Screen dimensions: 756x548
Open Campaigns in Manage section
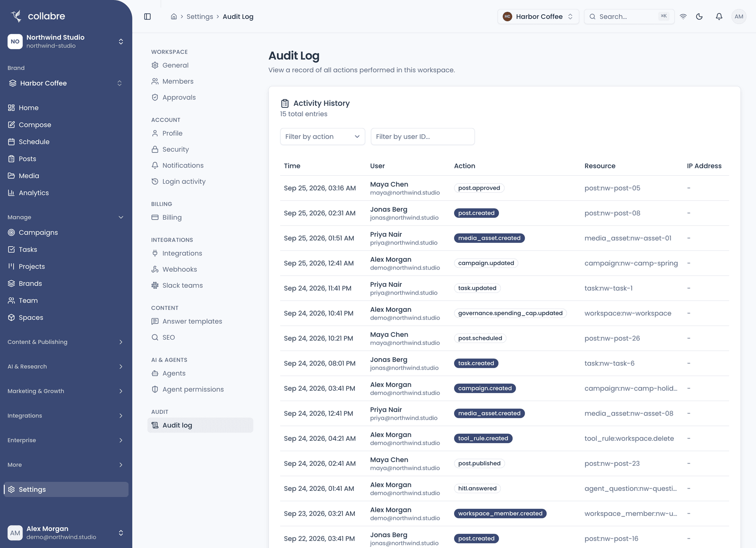click(66, 232)
